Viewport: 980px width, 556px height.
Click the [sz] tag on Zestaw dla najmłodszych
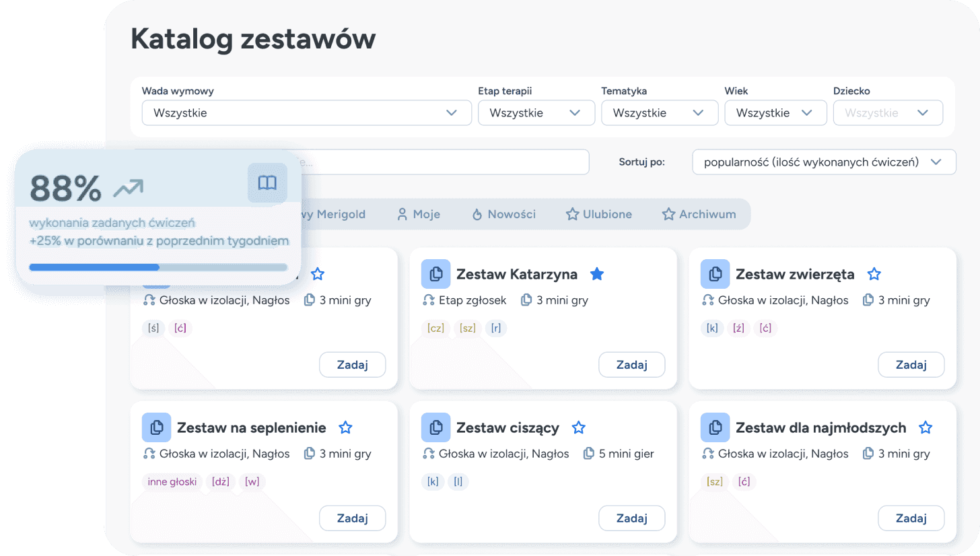715,482
